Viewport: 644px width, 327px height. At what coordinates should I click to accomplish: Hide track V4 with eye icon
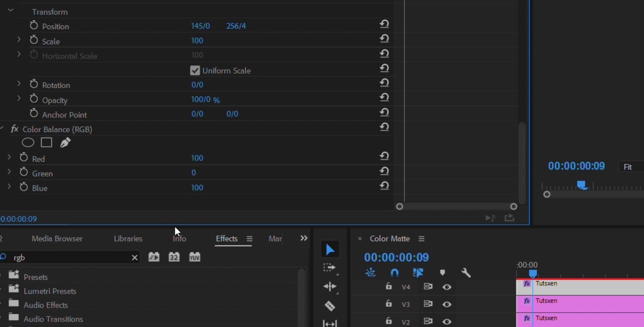click(447, 287)
